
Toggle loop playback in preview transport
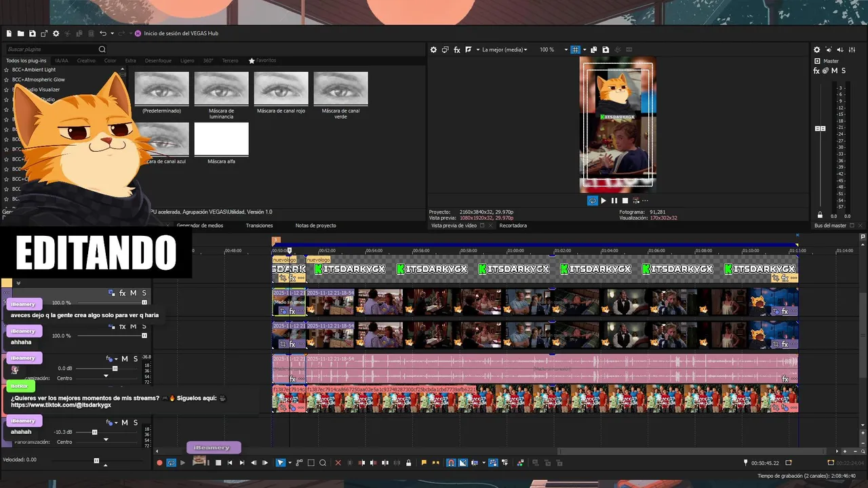[x=592, y=201]
